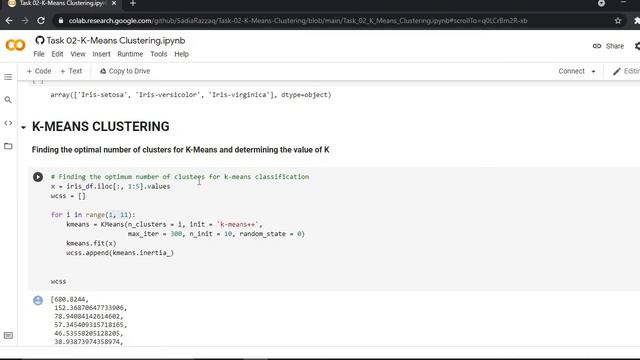Close the Task 02-K-Means Clustering tab
Viewport: 640px width, 360px height.
(x=114, y=3)
